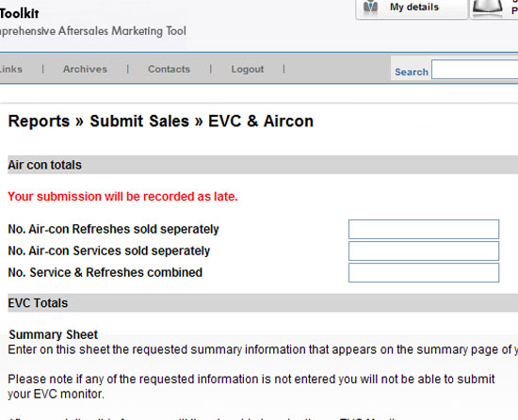Screen dimensions: 518x420
Task: Click EVC & Aircon in the breadcrumb
Action: coord(261,121)
